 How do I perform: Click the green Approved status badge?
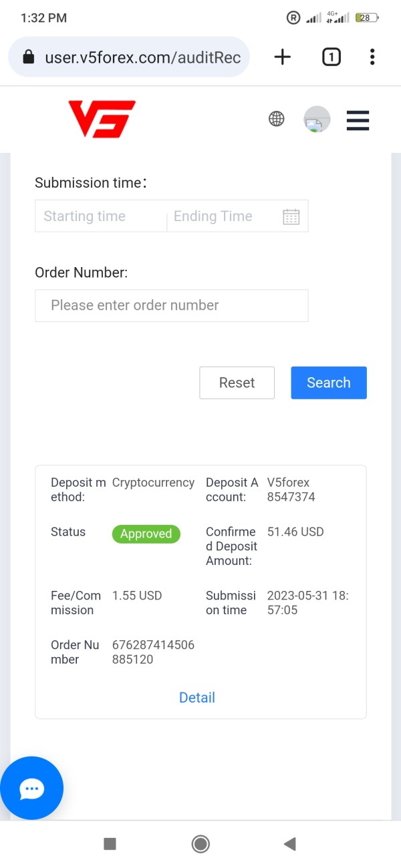[146, 533]
